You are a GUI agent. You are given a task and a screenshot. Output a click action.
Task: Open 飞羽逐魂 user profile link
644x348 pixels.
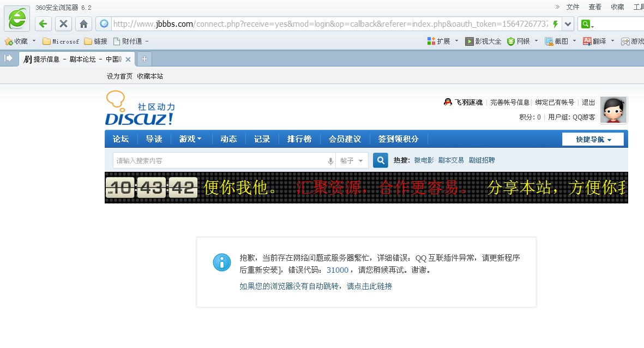[468, 103]
